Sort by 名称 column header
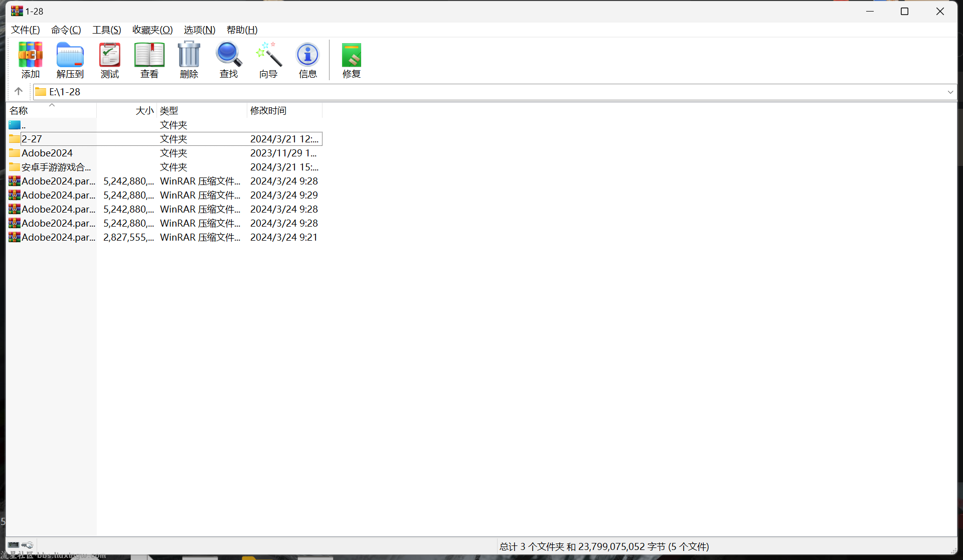Image resolution: width=963 pixels, height=560 pixels. 51,110
